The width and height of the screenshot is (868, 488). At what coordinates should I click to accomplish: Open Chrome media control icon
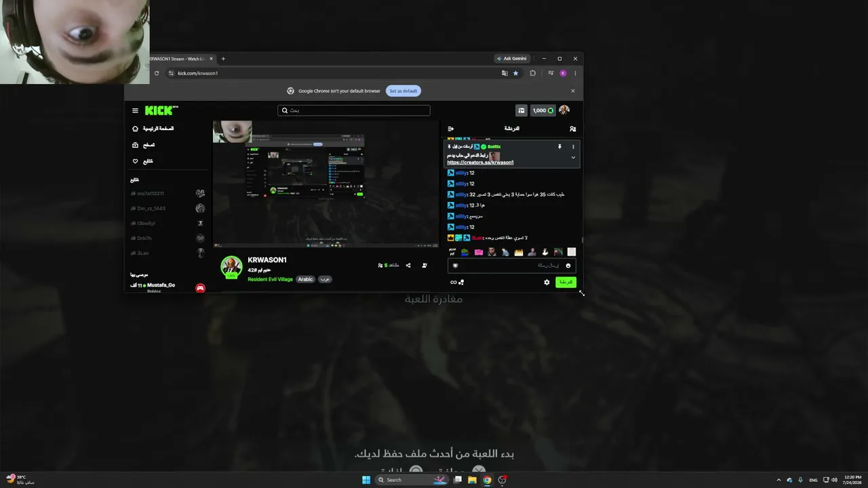tap(551, 73)
